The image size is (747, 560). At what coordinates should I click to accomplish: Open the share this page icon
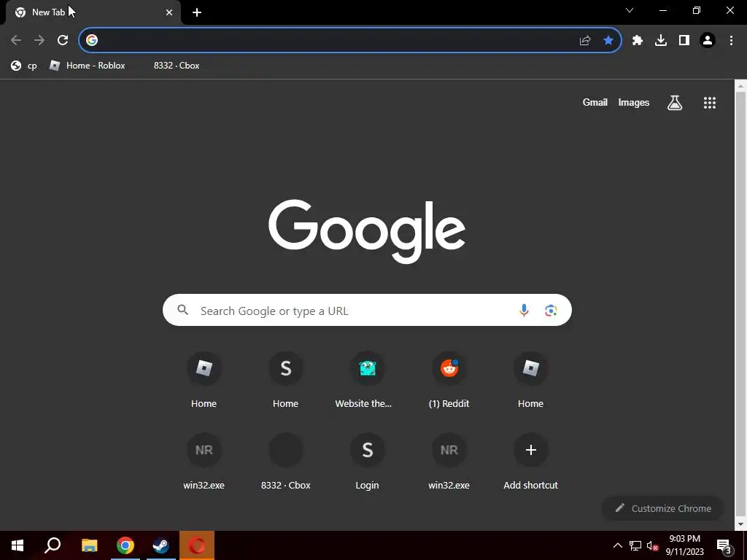585,40
